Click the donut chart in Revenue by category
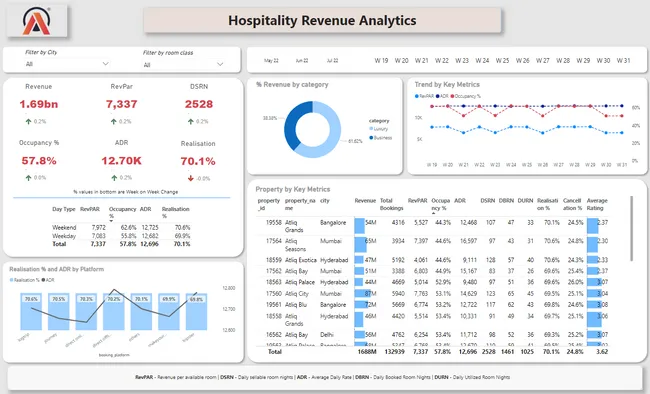 click(x=313, y=129)
